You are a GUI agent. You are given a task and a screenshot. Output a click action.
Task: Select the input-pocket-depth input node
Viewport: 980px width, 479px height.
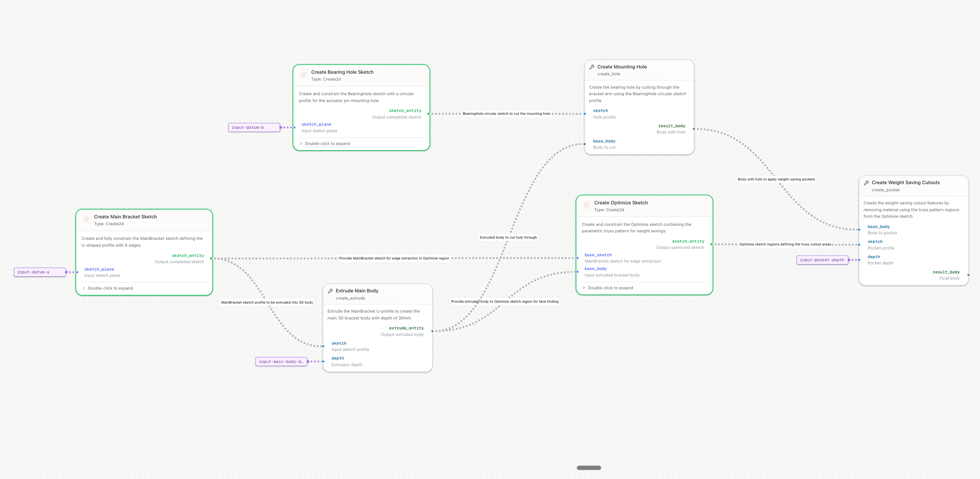click(822, 260)
